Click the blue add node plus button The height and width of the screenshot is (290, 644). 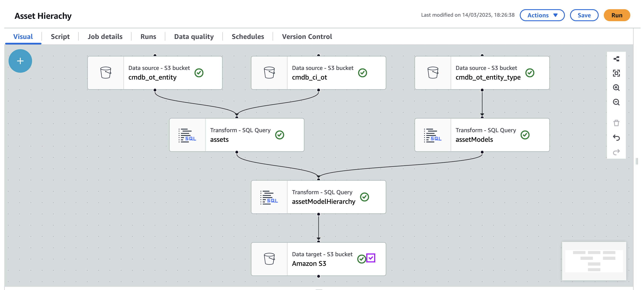[x=20, y=61]
